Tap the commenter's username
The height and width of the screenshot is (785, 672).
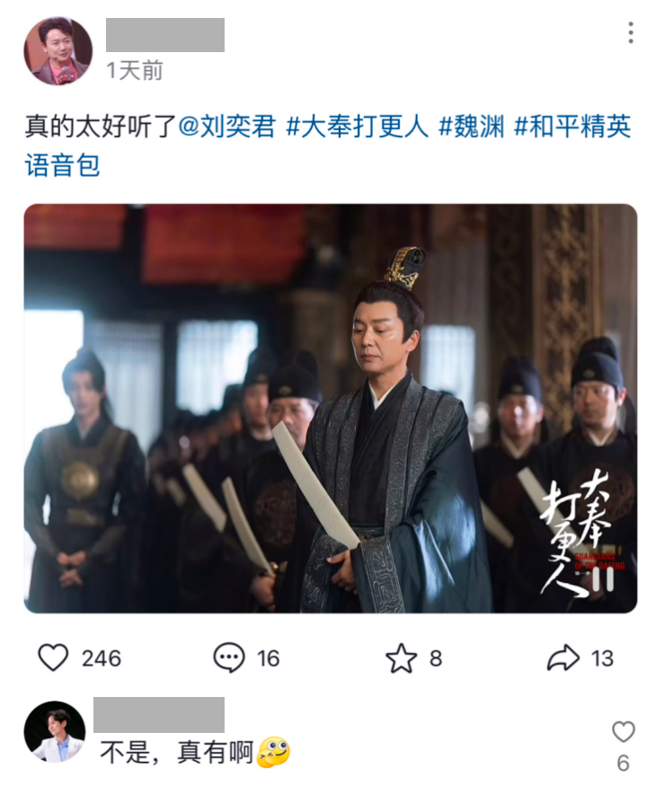point(159,714)
